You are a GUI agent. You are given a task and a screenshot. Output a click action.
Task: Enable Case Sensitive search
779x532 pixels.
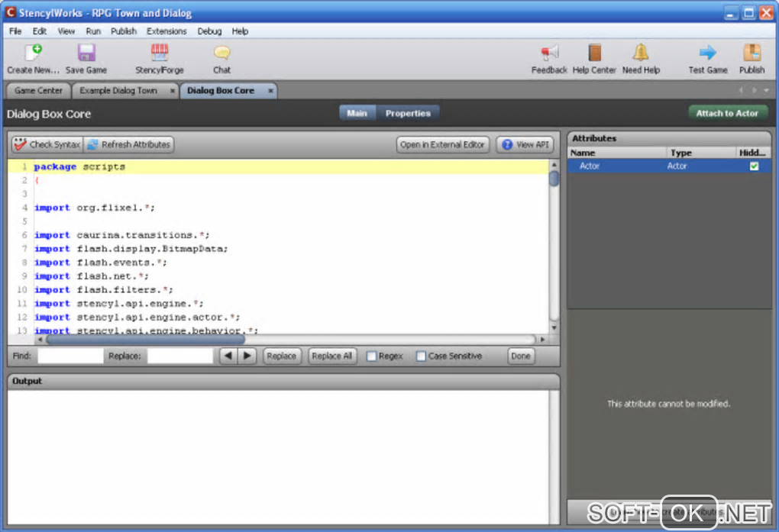click(421, 356)
